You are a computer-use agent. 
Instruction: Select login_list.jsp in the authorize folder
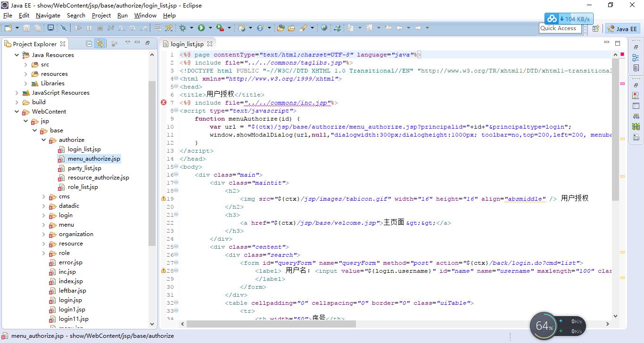[84, 149]
